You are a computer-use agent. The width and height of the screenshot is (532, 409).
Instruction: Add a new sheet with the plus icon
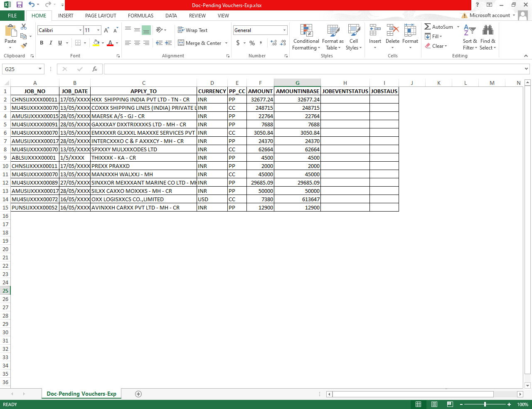pyautogui.click(x=138, y=394)
